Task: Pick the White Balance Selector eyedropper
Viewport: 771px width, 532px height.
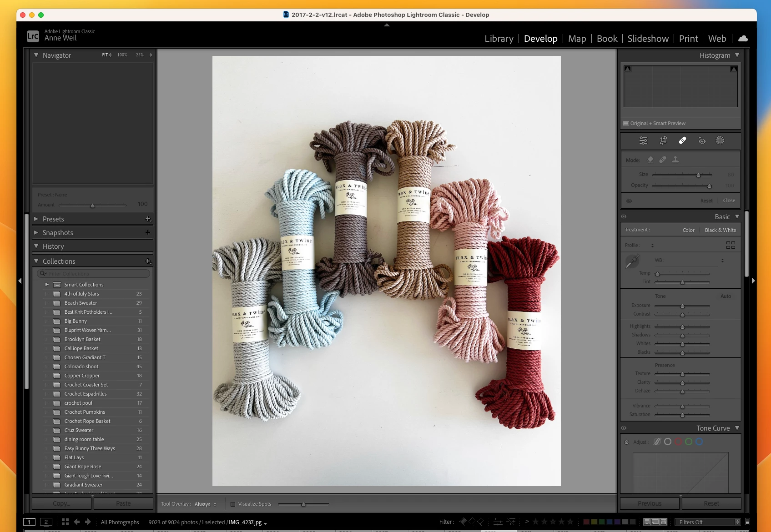Action: (632, 261)
